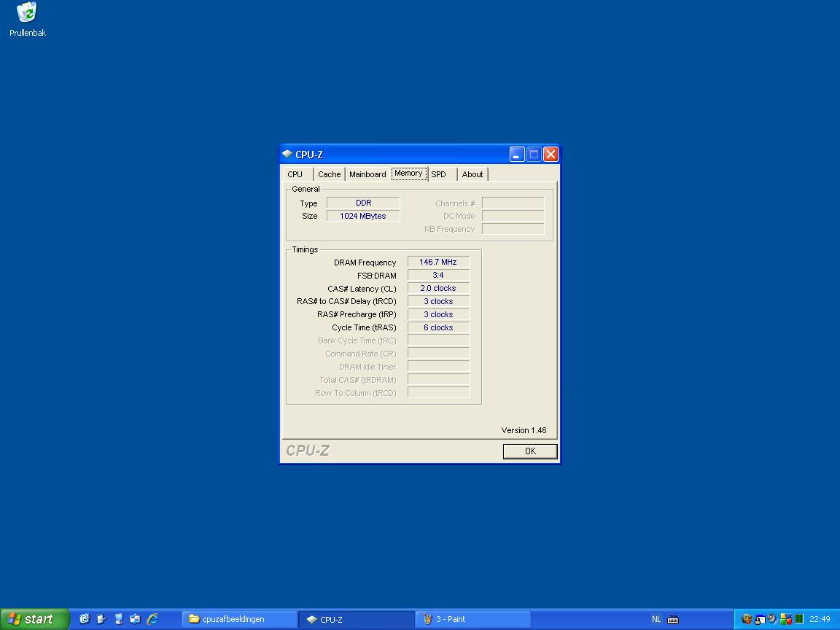Click the "RAS# Precharge (tRP)" label
This screenshot has width=840, height=630.
(357, 314)
